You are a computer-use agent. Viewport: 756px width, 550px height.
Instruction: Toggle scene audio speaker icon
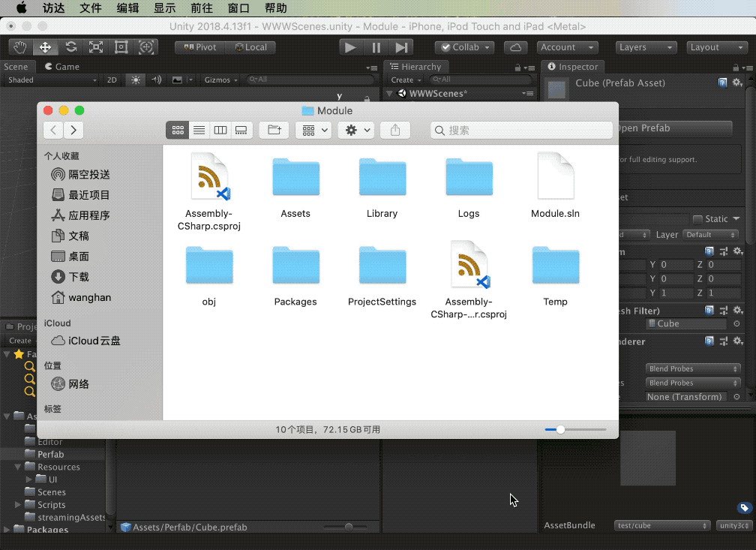click(x=156, y=80)
